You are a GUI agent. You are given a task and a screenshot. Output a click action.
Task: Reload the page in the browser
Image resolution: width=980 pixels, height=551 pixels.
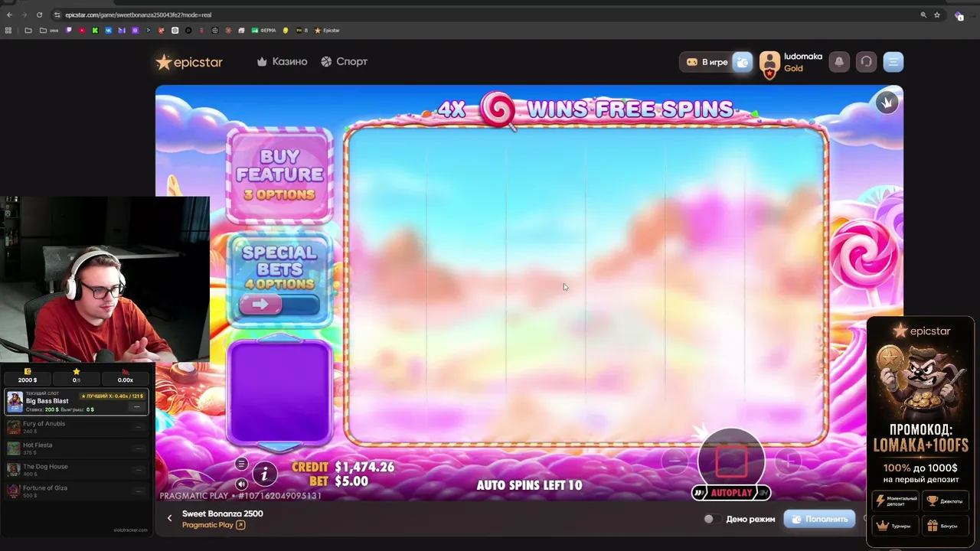point(39,15)
